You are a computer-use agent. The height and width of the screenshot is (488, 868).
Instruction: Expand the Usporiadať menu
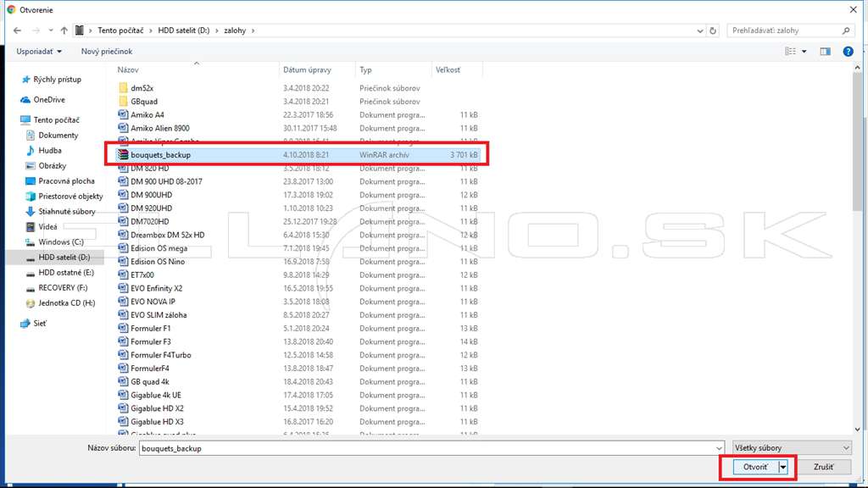tap(39, 52)
